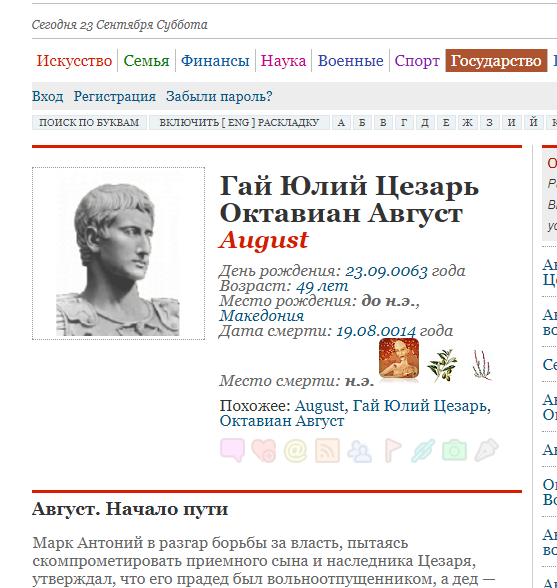Image resolution: width=557 pixels, height=588 pixels.
Task: Click the green camera photo icon
Action: click(x=454, y=451)
